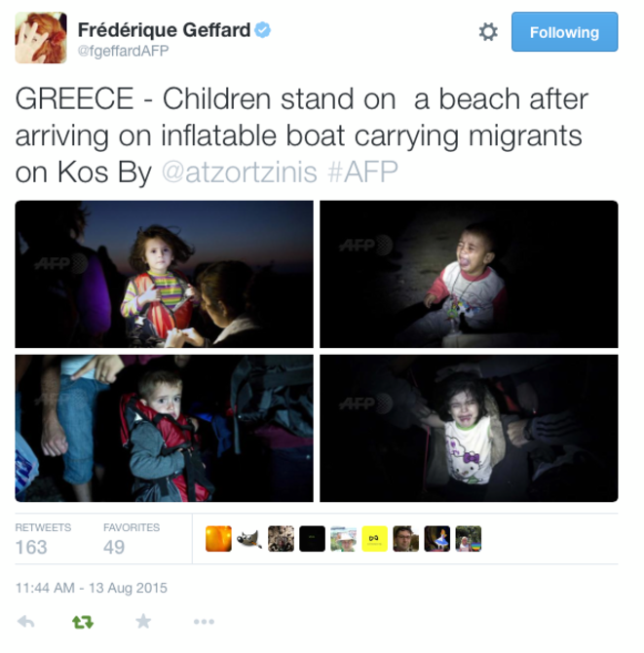This screenshot has width=644, height=653.
Task: Show the 49 favorites list
Action: (132, 539)
